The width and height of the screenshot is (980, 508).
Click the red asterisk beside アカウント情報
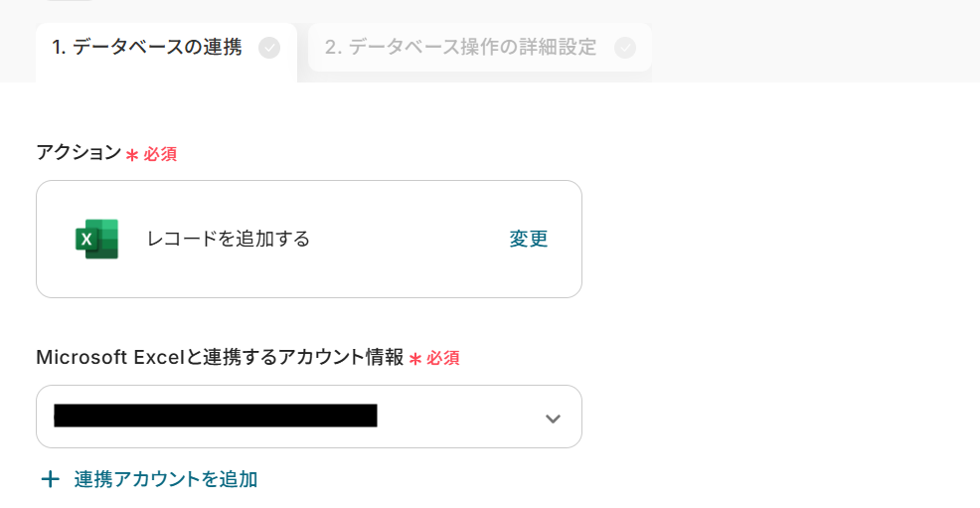pyautogui.click(x=415, y=359)
